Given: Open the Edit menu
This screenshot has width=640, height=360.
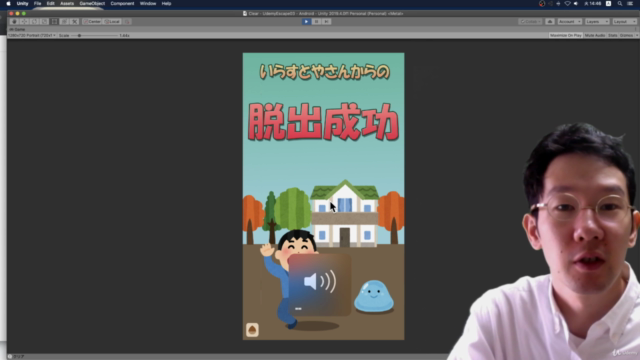Looking at the screenshot, I should click(x=50, y=4).
